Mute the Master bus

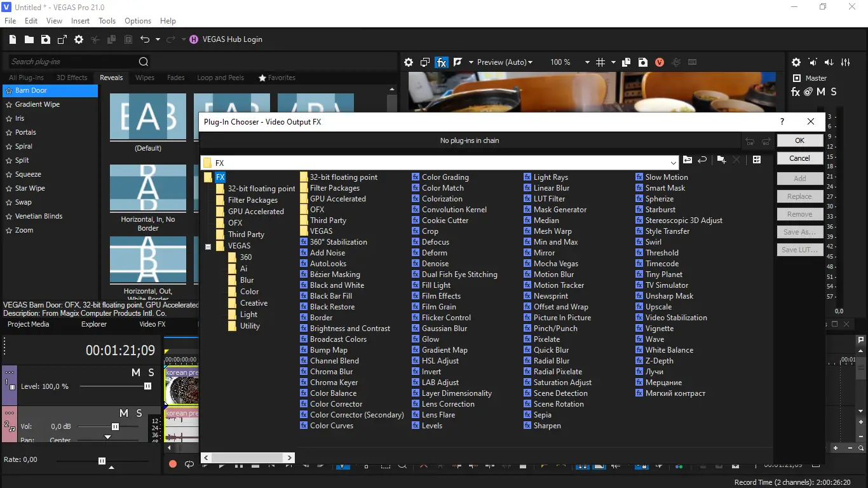click(x=821, y=92)
